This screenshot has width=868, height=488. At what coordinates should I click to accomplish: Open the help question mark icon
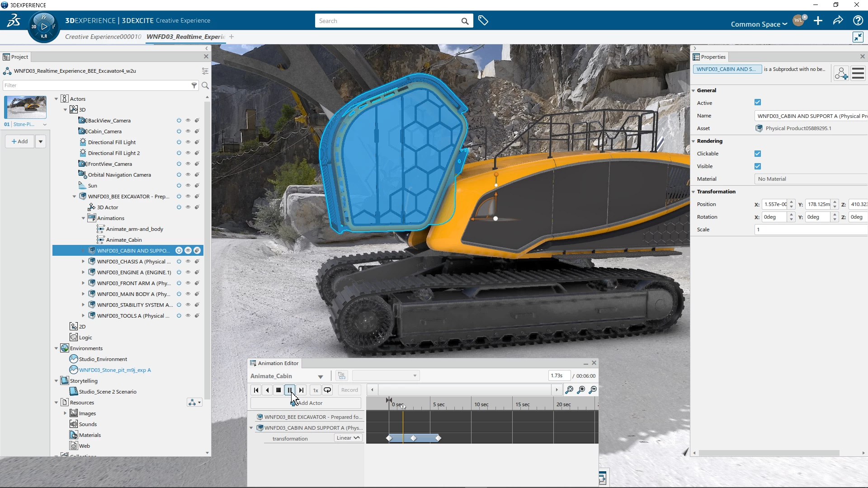pyautogui.click(x=858, y=20)
